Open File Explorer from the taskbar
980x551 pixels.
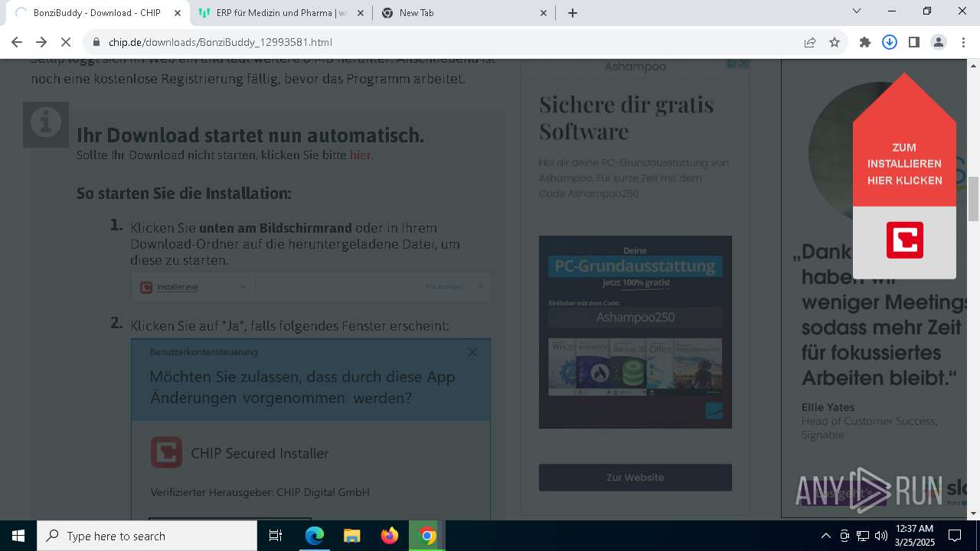pyautogui.click(x=352, y=536)
